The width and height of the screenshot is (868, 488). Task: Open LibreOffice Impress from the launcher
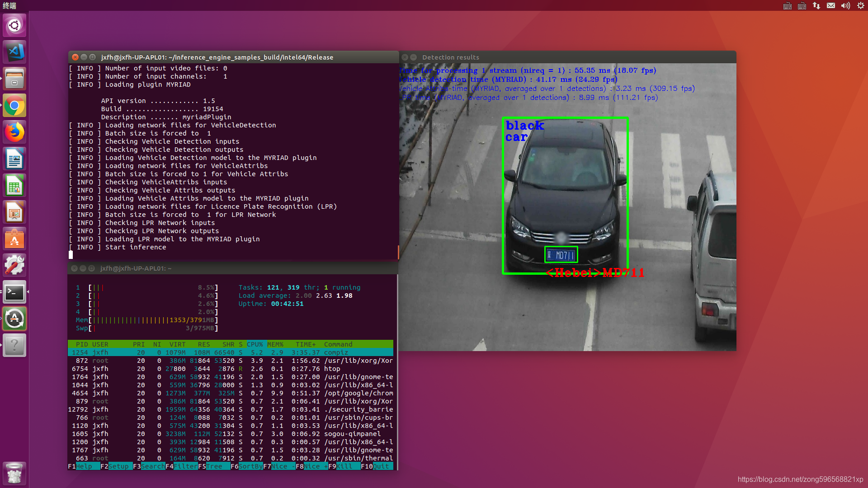[x=14, y=212]
